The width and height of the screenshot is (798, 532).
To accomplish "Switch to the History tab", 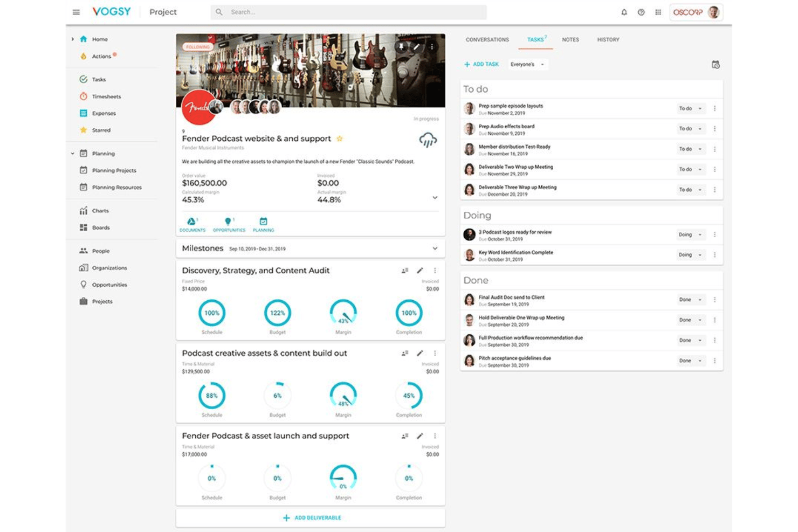I will 608,40.
